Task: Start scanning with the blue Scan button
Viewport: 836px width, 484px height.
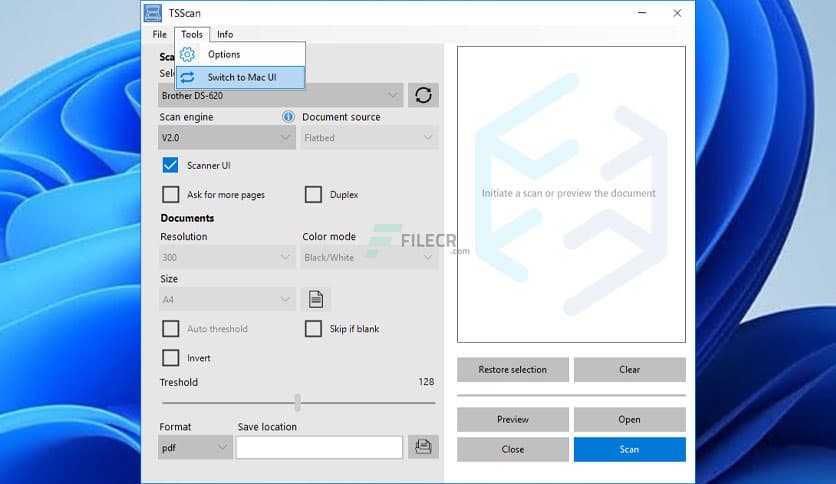Action: (x=630, y=449)
